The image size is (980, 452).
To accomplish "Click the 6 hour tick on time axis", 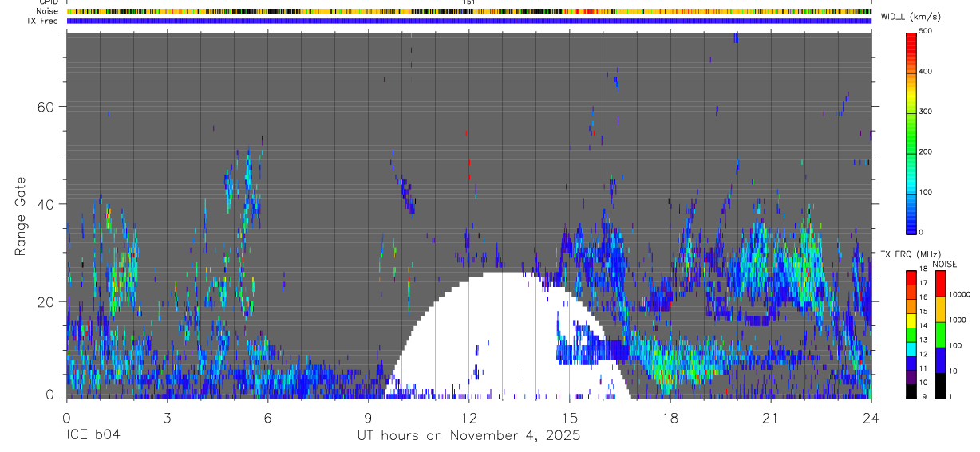I will [x=267, y=418].
